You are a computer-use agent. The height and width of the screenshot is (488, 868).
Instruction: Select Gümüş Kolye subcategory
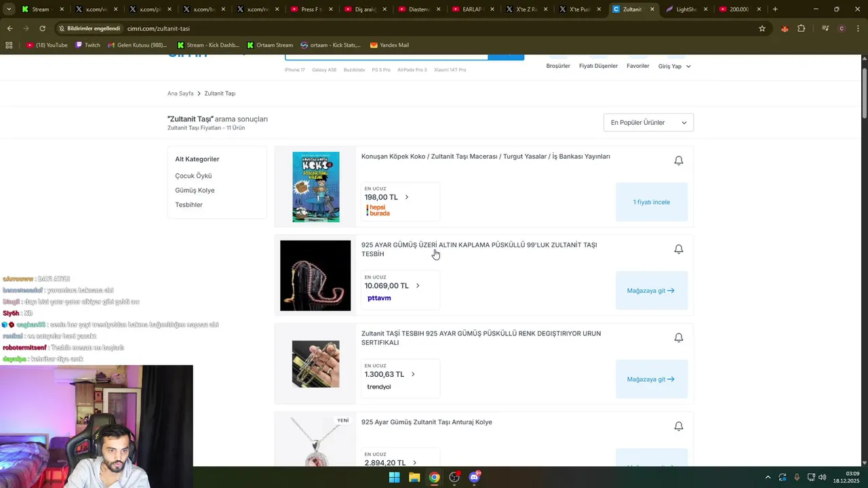coord(195,190)
